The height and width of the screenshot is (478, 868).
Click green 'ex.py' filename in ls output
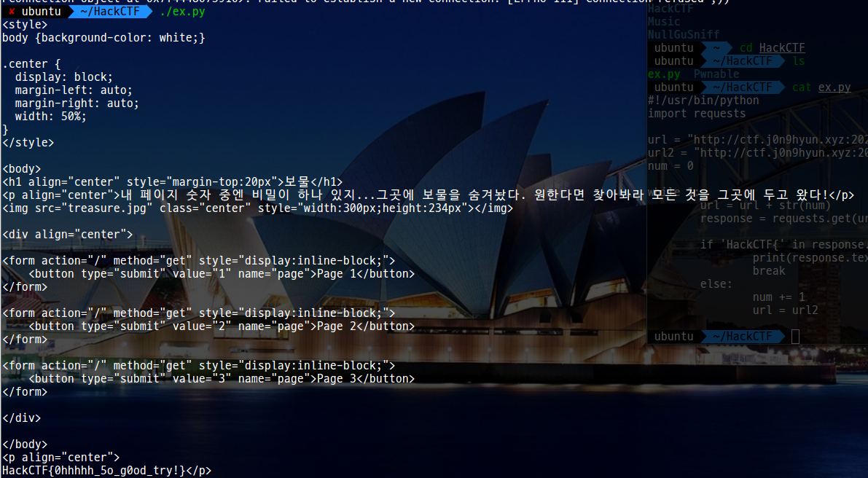pos(664,74)
